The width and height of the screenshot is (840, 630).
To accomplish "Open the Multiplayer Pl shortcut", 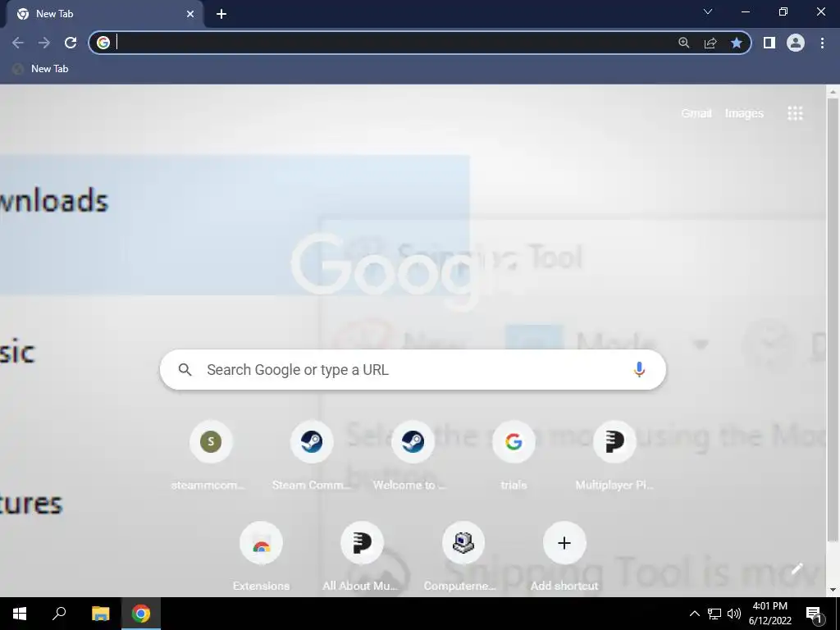I will [614, 442].
